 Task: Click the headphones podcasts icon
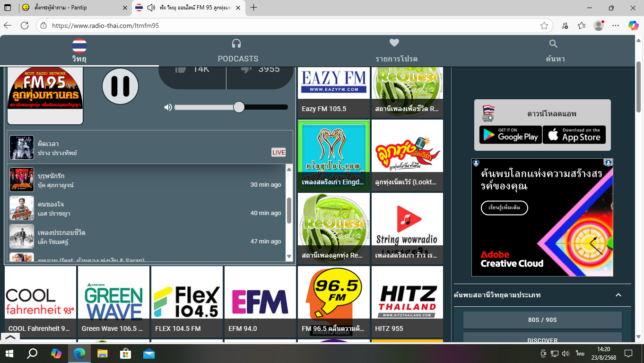click(236, 43)
